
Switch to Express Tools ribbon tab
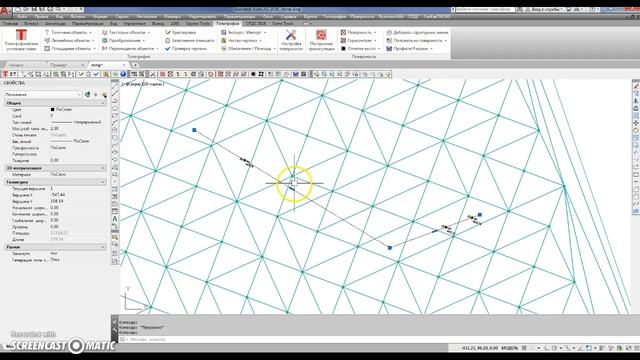[198, 24]
